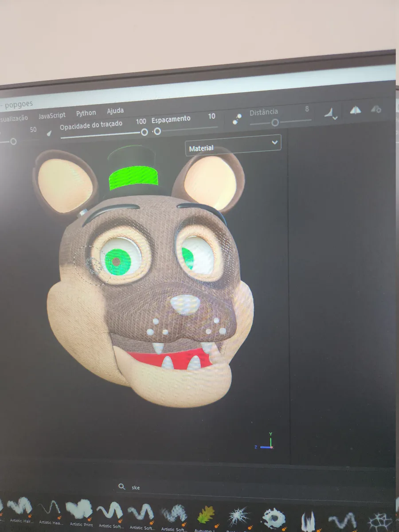Adjust the Espaçamento slider handle
The width and height of the screenshot is (399, 532).
157,131
